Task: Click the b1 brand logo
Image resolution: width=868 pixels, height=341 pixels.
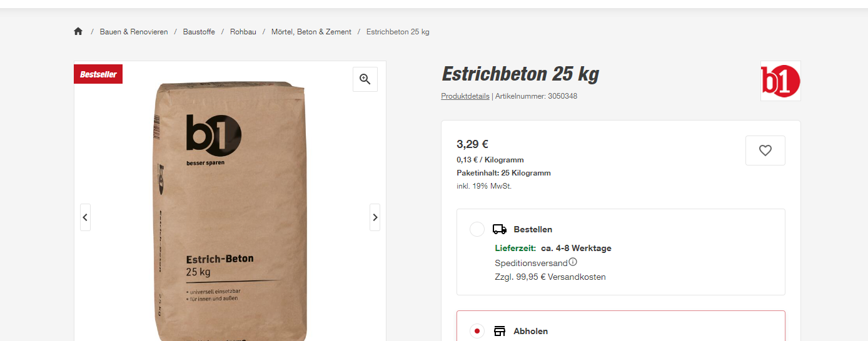Action: pyautogui.click(x=780, y=81)
